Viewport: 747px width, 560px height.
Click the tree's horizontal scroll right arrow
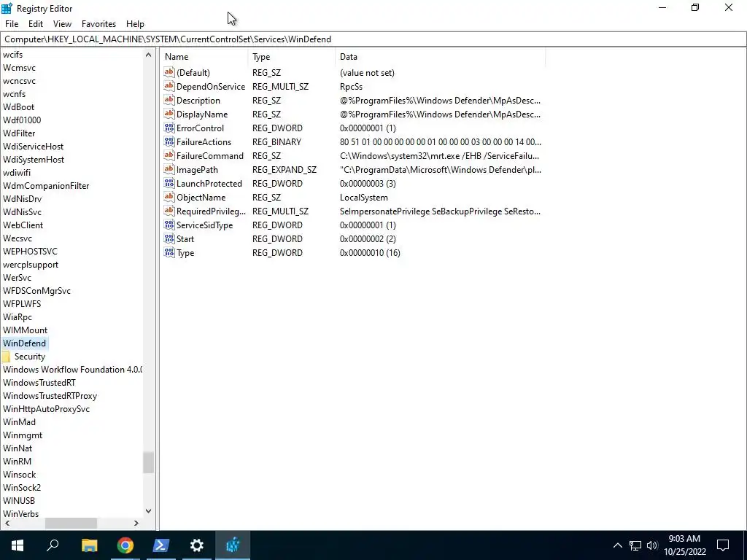[x=136, y=523]
